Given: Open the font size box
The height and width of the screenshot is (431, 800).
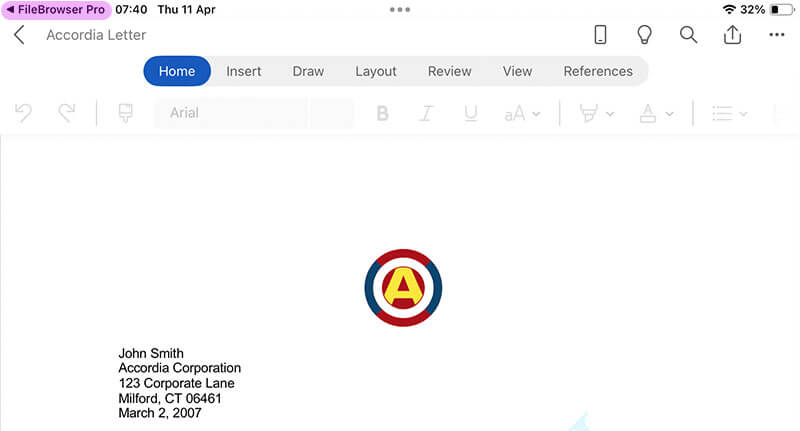Looking at the screenshot, I should point(332,113).
